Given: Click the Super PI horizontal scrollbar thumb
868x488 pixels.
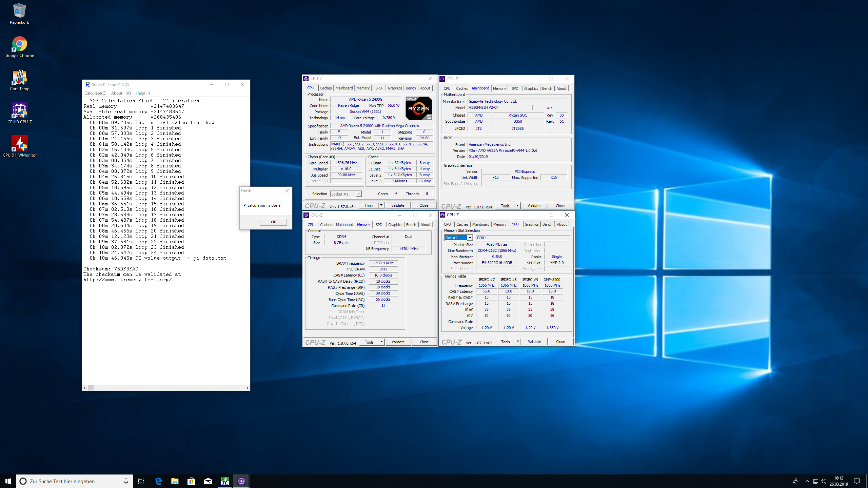Looking at the screenshot, I should pos(91,388).
